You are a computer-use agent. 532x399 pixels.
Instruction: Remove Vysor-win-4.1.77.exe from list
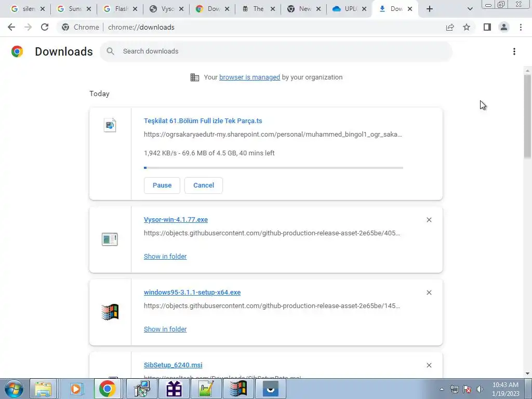pos(429,220)
